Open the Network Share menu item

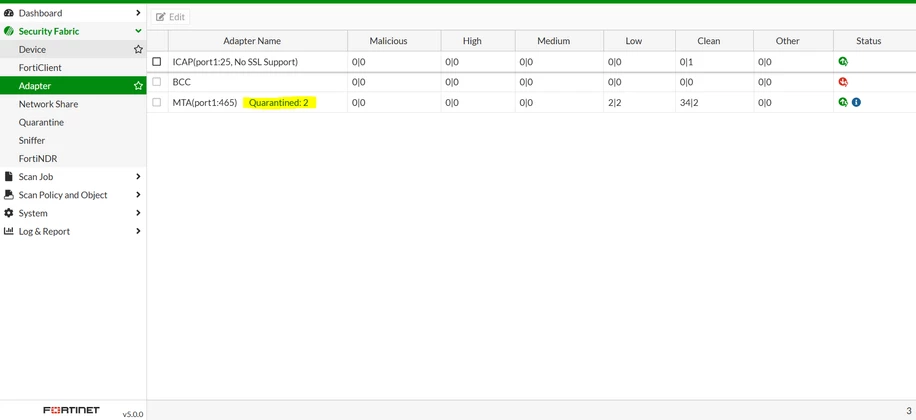point(73,104)
